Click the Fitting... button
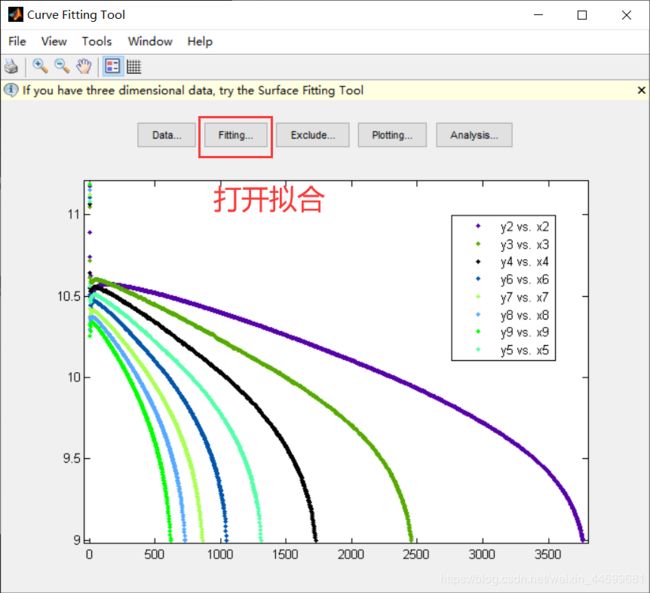 235,135
